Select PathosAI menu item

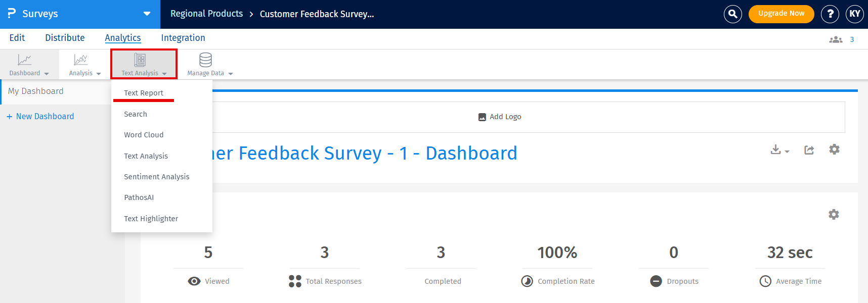coord(139,197)
